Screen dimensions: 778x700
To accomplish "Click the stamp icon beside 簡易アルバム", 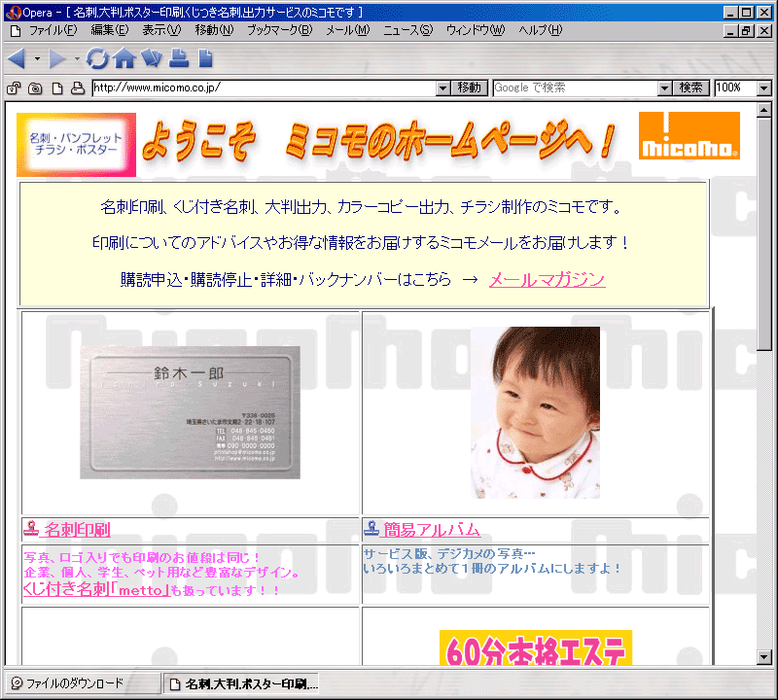I will [371, 528].
